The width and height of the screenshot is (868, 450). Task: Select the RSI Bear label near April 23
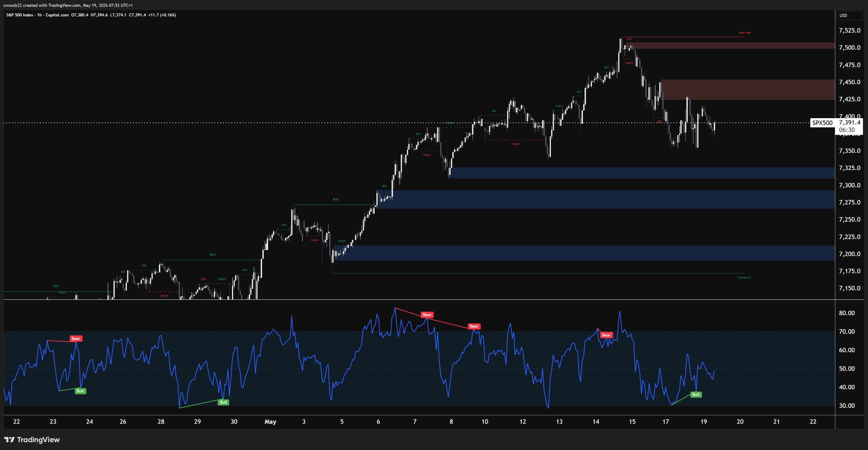click(x=76, y=338)
